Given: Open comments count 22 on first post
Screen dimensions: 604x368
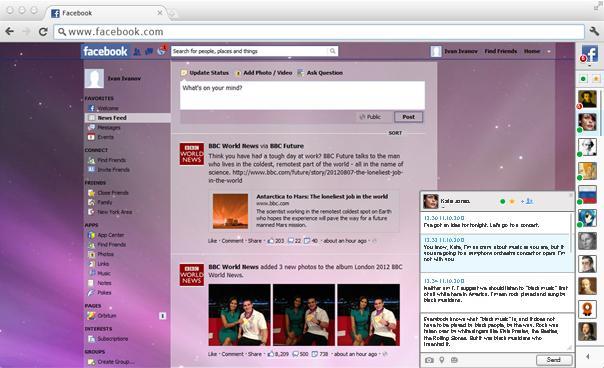Looking at the screenshot, I should [x=294, y=241].
